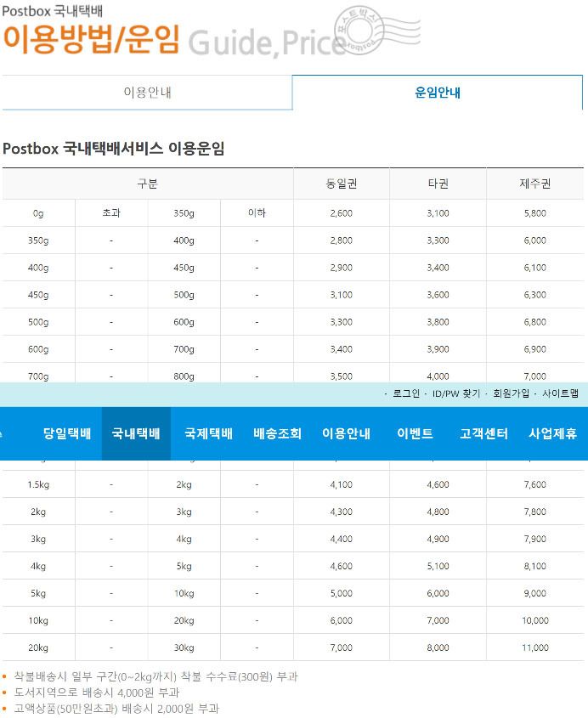Viewport: 588px width, 718px height.
Task: Click the 타권 column header
Action: tap(438, 184)
